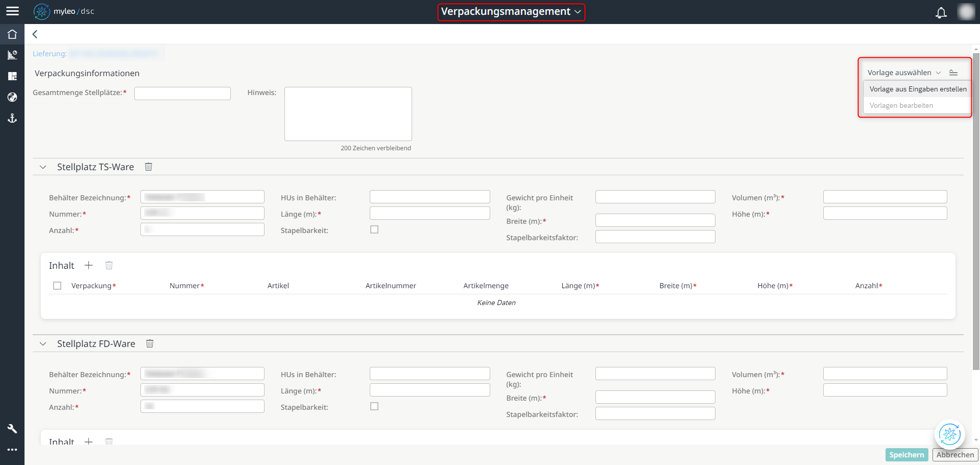Focus TS-Ware Höhe (m) field
This screenshot has width=980, height=465.
[x=885, y=213]
